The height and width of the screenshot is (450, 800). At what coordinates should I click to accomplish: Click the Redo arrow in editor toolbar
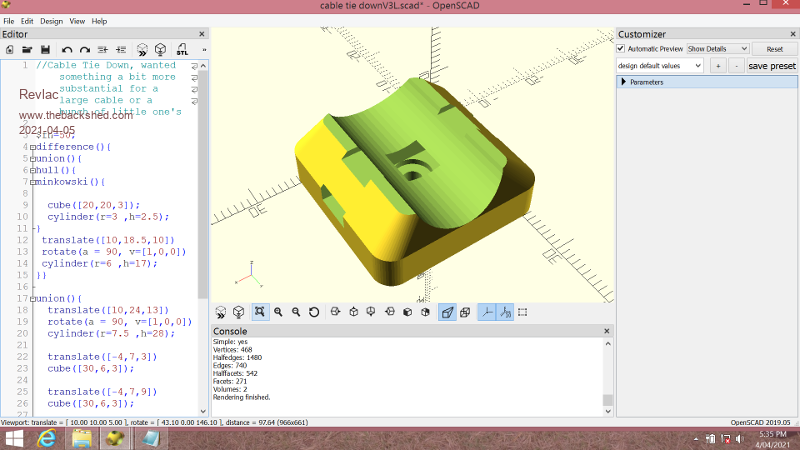85,49
